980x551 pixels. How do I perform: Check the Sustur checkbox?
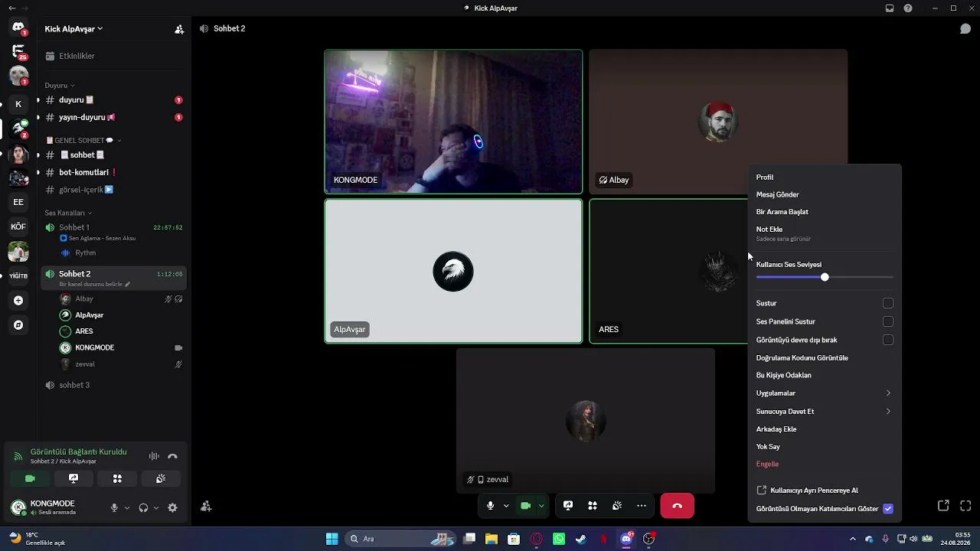click(x=888, y=304)
